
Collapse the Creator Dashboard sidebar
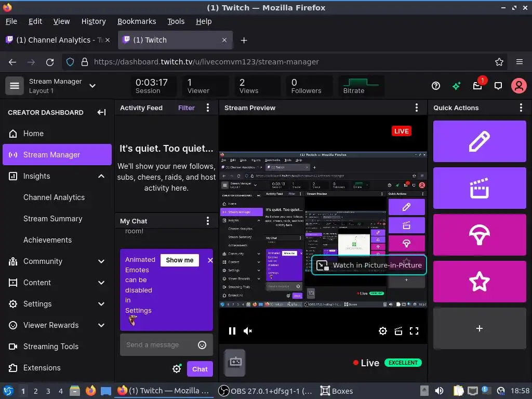[x=101, y=112]
